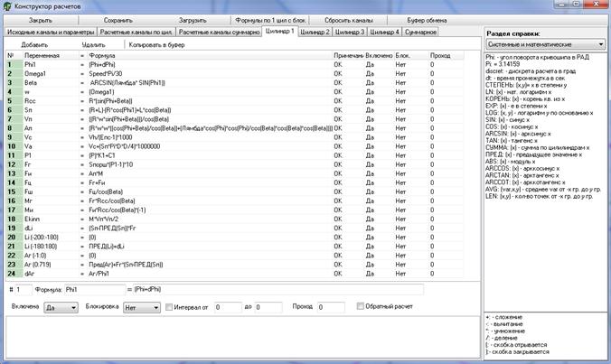Select row 6 variable Sn
This screenshot has width=611, height=364.
click(x=28, y=110)
